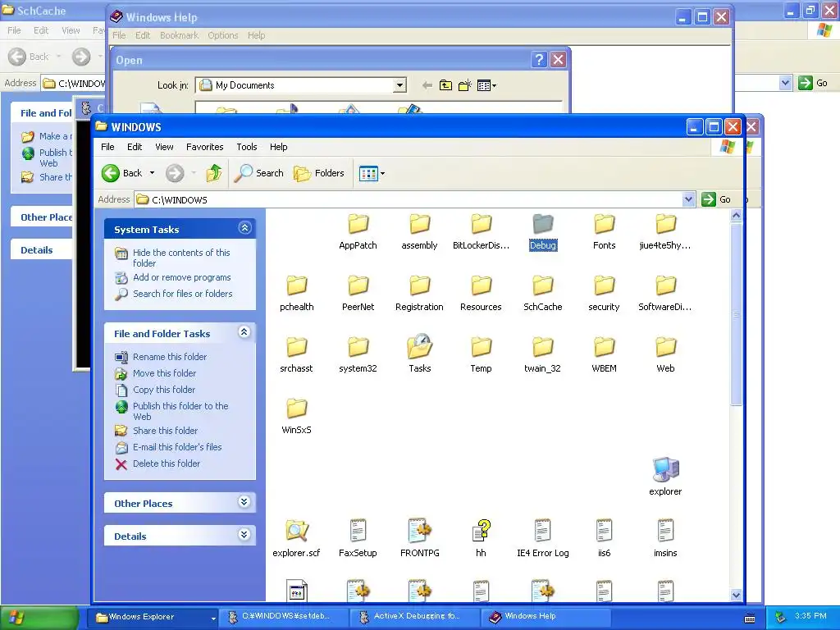Select the explorer application icon
Screen dimensions: 840x630
click(666, 470)
